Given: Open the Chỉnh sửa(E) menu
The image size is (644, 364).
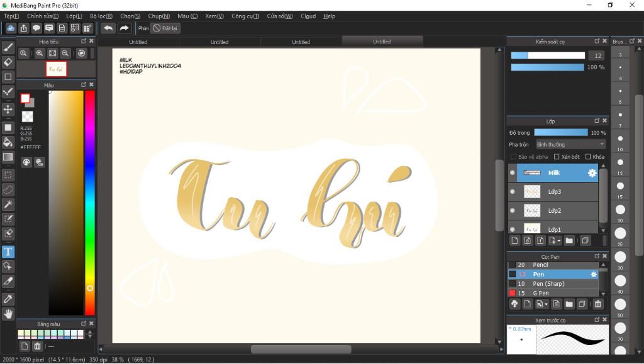Looking at the screenshot, I should pos(43,16).
